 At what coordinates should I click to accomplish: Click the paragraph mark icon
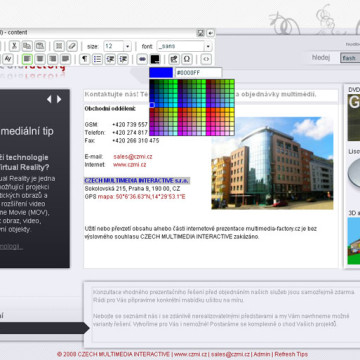tap(85, 59)
